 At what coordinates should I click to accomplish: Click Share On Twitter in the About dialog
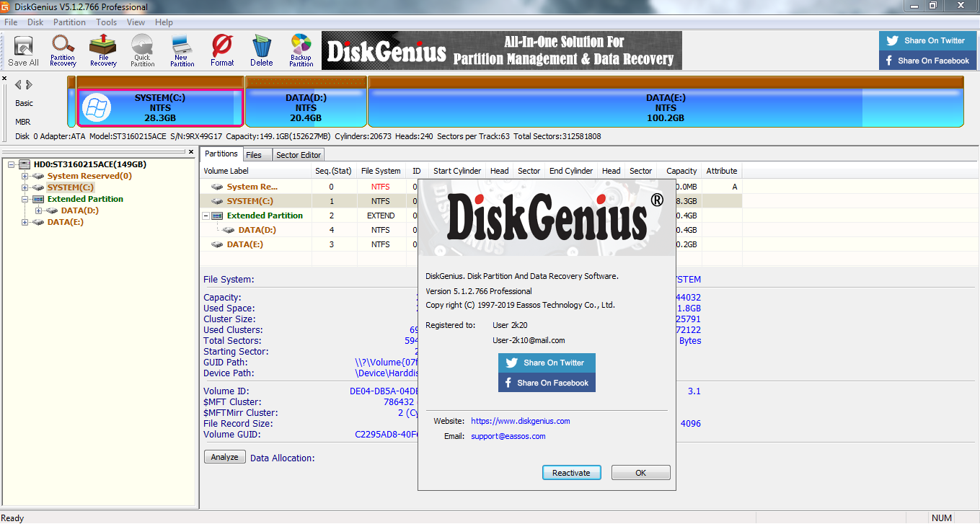[x=547, y=363]
